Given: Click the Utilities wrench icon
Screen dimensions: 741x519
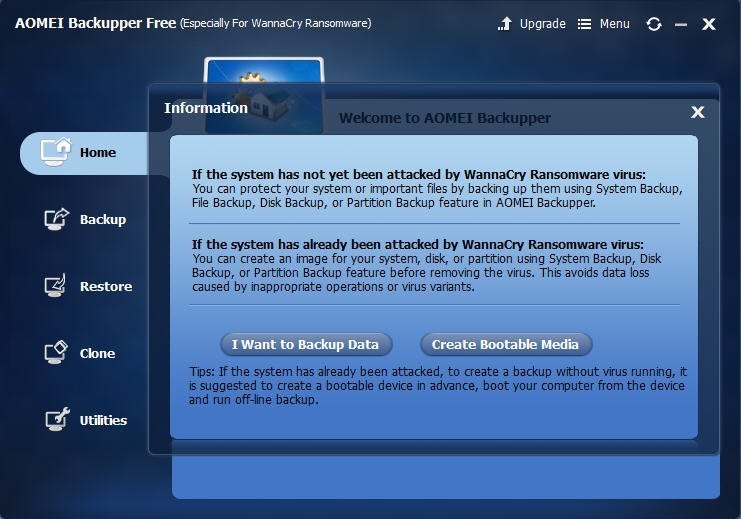Looking at the screenshot, I should pos(57,420).
